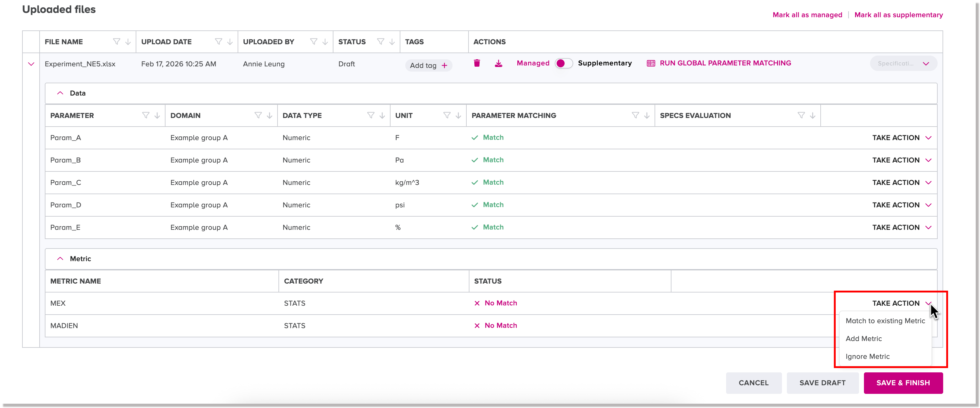Click STATS category for MEX

[x=294, y=303]
